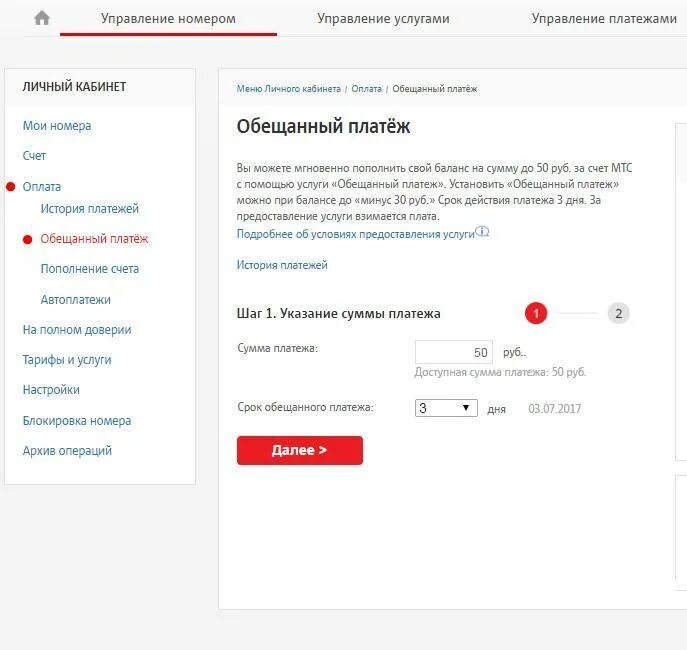This screenshot has width=687, height=650.
Task: Select Автоплатежи in sidebar menu
Action: pos(76,300)
